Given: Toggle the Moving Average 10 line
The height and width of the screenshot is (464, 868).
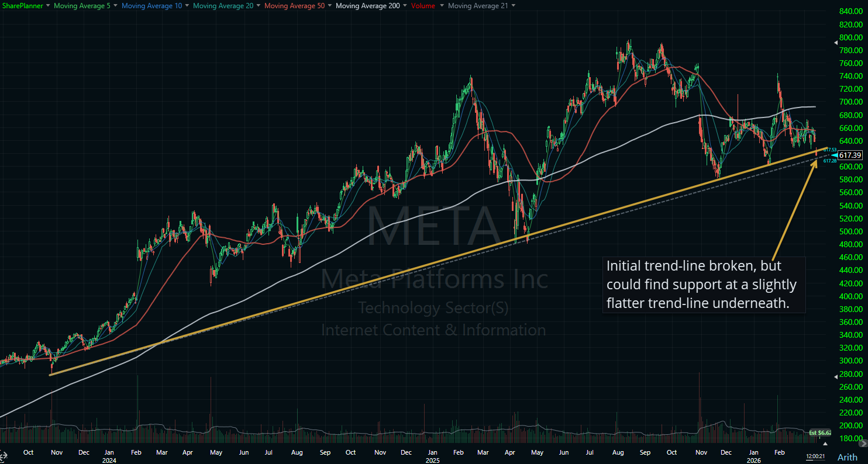Looking at the screenshot, I should pos(151,6).
